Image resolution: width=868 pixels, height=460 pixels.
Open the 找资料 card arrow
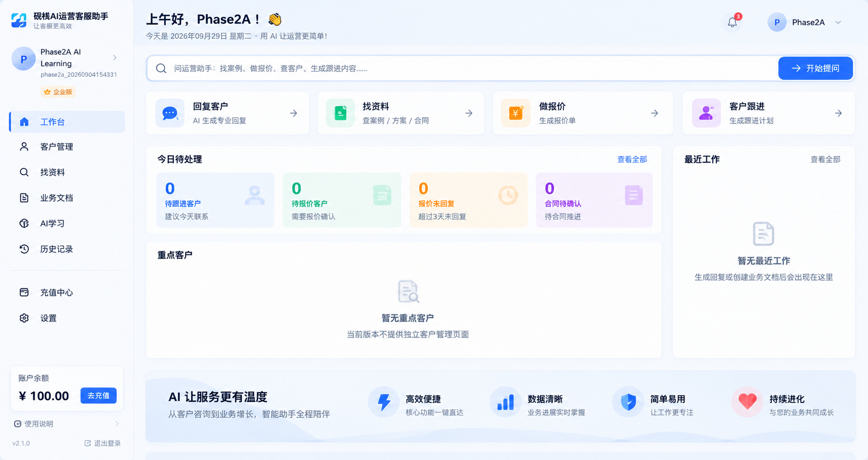pos(469,113)
